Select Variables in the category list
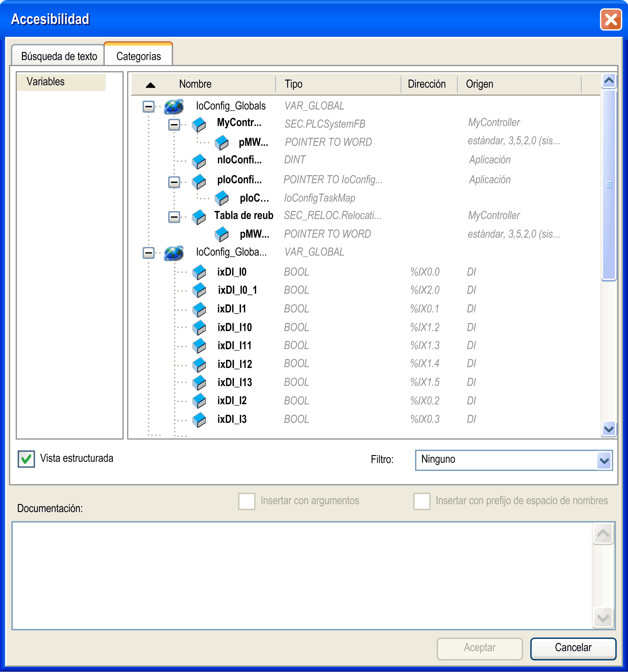This screenshot has height=672, width=628. coord(46,82)
